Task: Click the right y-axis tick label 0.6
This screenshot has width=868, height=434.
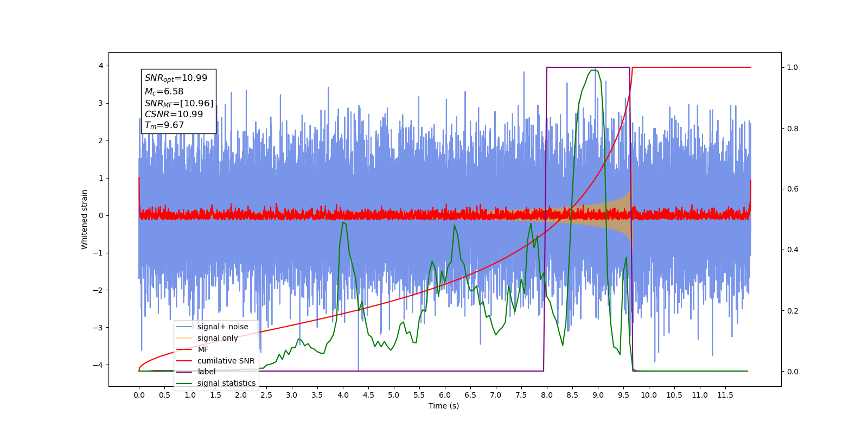Action: click(793, 189)
